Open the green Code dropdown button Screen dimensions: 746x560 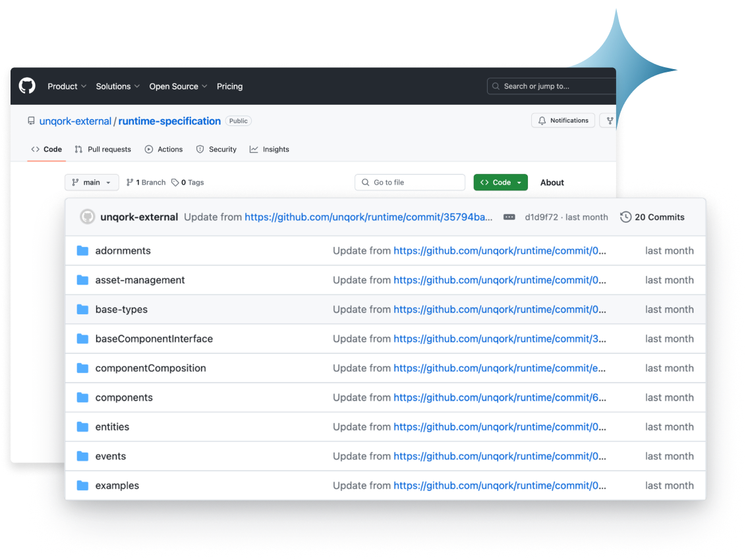500,182
